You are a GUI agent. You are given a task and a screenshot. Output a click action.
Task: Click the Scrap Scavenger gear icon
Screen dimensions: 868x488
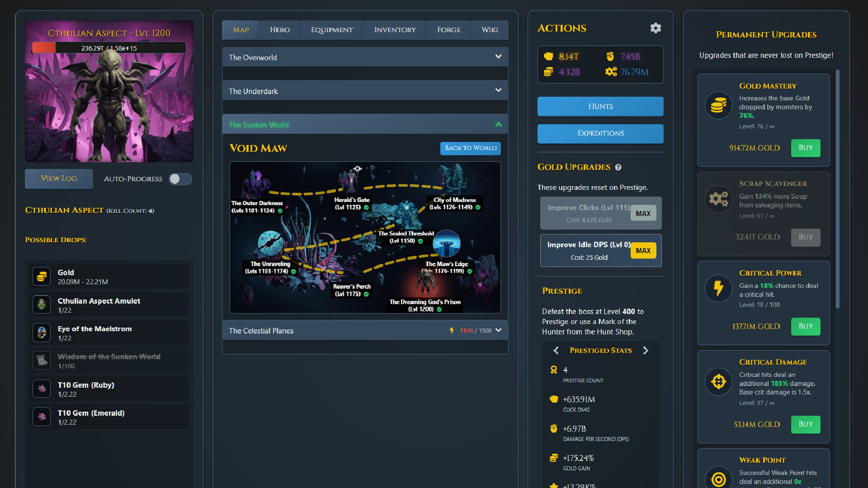tap(718, 199)
